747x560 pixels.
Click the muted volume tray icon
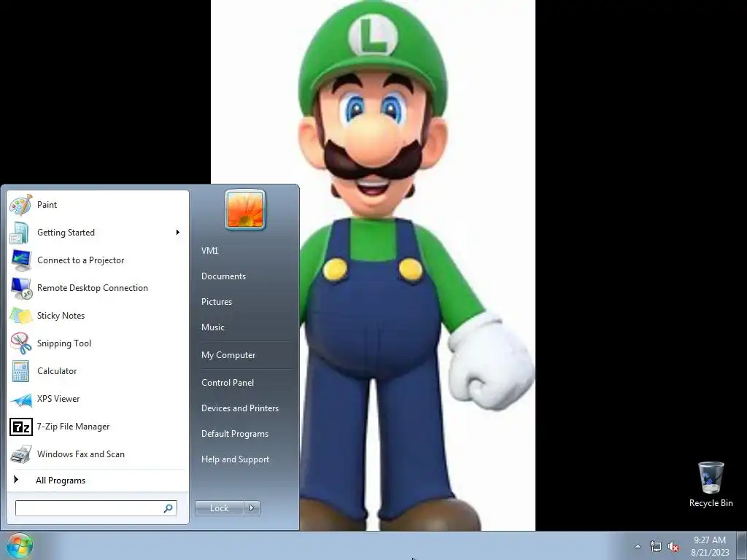tap(673, 547)
